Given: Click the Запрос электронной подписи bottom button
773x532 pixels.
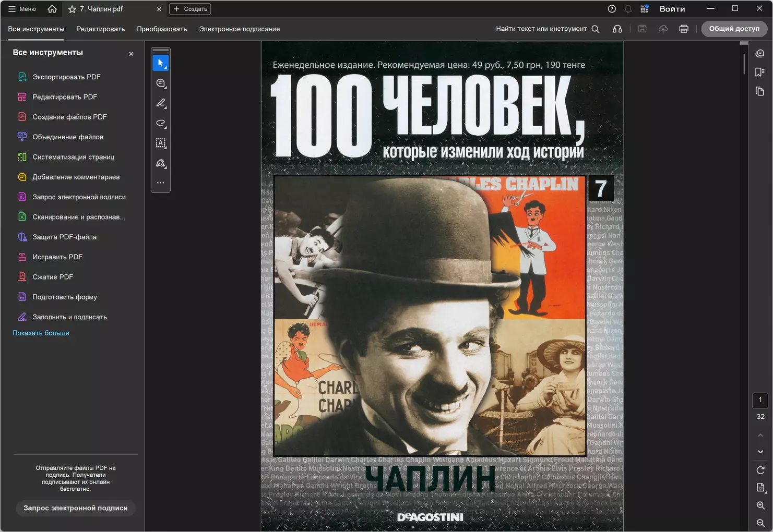Looking at the screenshot, I should point(76,508).
